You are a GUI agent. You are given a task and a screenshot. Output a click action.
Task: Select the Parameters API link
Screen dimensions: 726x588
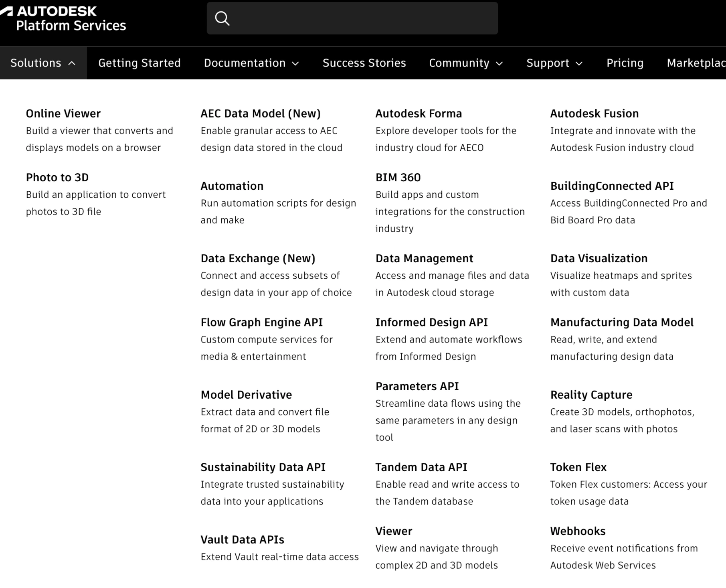[417, 386]
